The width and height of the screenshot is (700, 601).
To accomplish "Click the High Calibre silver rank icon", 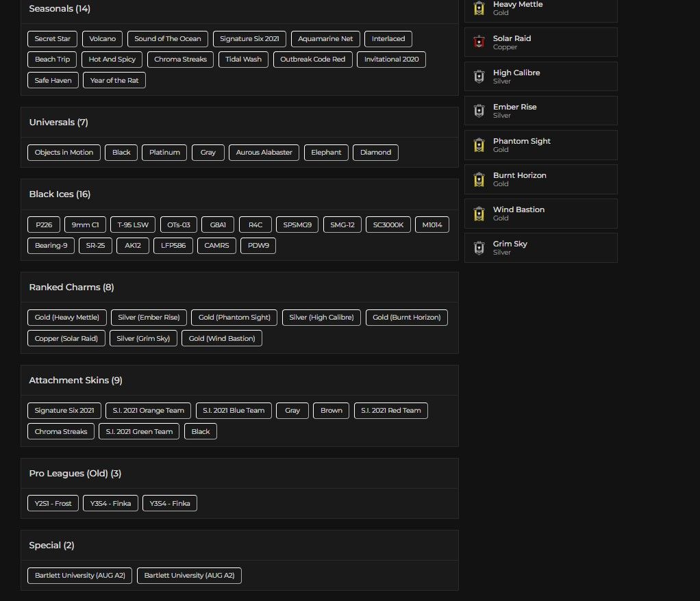I will point(479,77).
